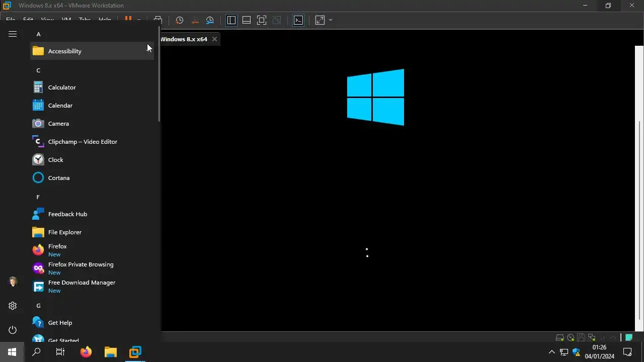This screenshot has height=362, width=644.
Task: Click the floppy drive status icon
Action: tap(581, 337)
